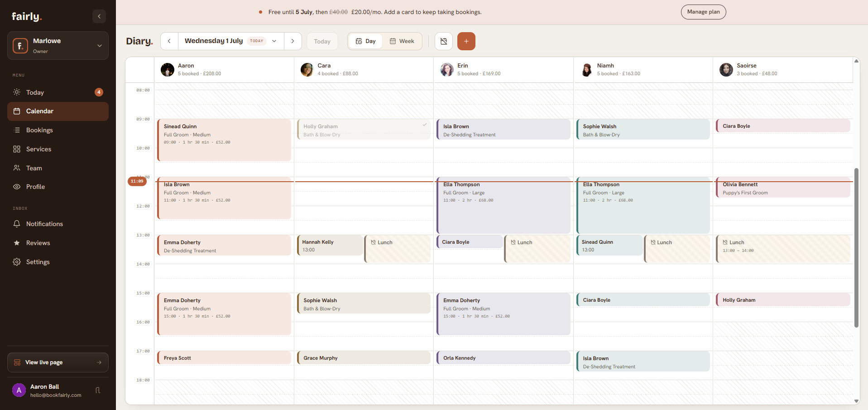Open the Wednesday 1 July date picker

pyautogui.click(x=231, y=41)
